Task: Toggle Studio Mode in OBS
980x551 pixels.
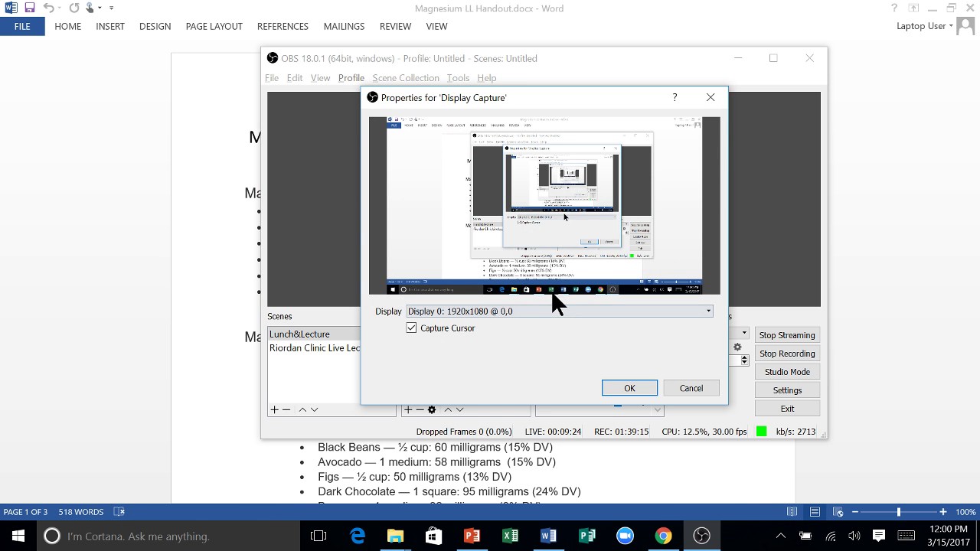Action: pos(787,372)
